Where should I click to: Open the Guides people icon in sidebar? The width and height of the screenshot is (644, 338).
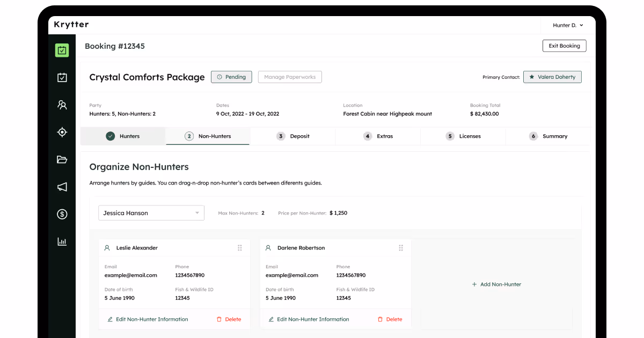tap(62, 105)
